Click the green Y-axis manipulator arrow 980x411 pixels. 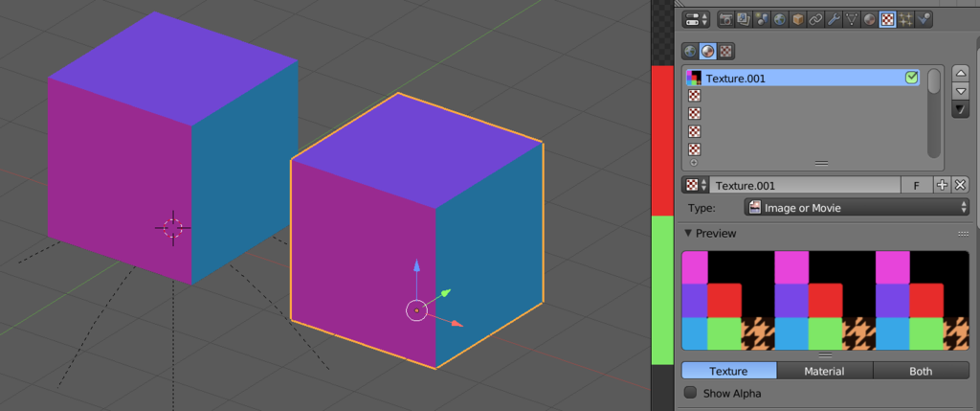click(x=444, y=292)
